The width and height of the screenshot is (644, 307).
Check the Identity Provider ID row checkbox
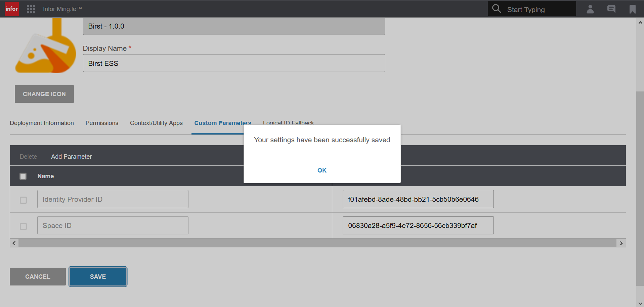[x=23, y=200]
